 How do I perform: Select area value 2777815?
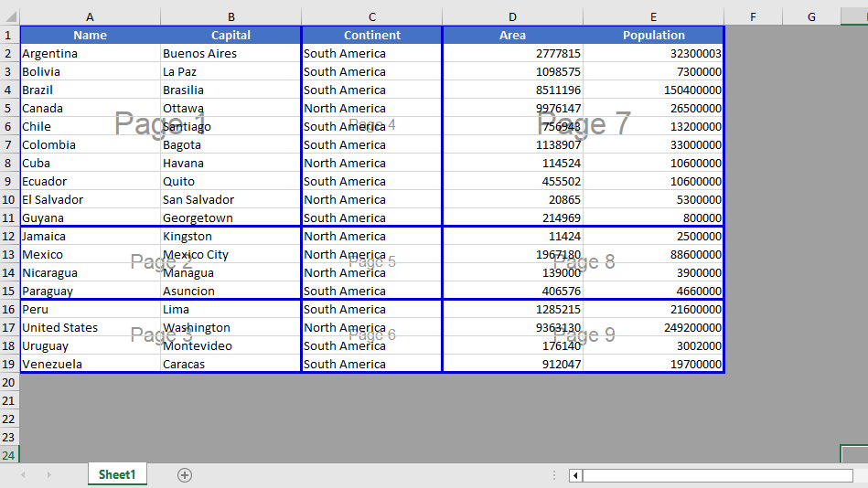point(512,54)
